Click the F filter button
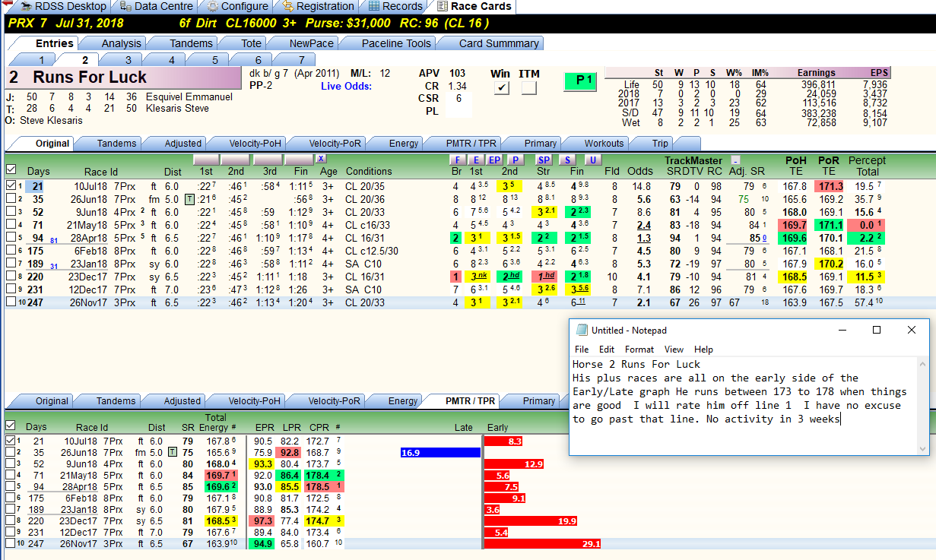The height and width of the screenshot is (560, 936). (x=458, y=160)
